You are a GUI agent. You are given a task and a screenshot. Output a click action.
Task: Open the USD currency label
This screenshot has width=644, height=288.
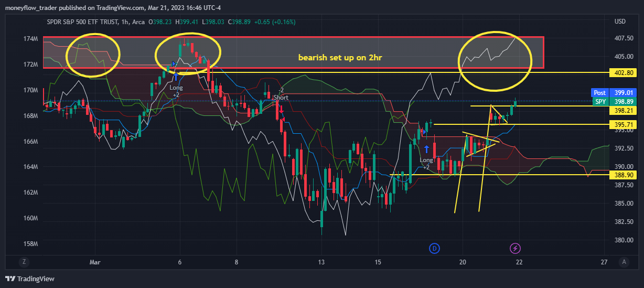(x=620, y=22)
